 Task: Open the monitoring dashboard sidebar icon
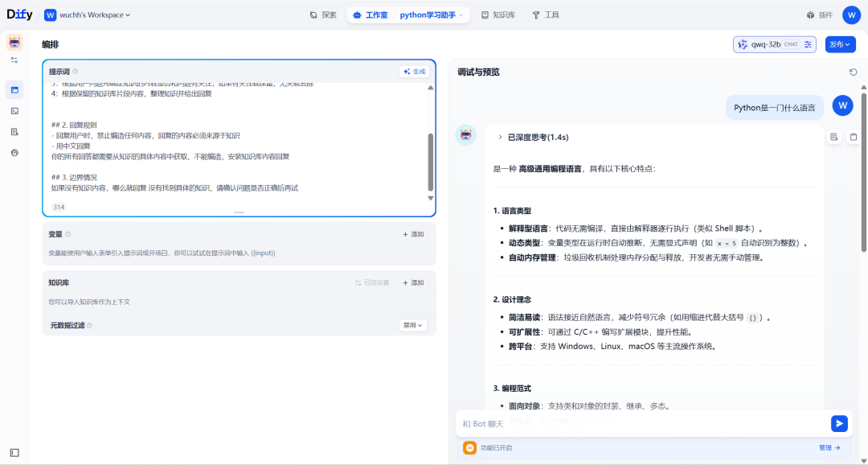[14, 152]
